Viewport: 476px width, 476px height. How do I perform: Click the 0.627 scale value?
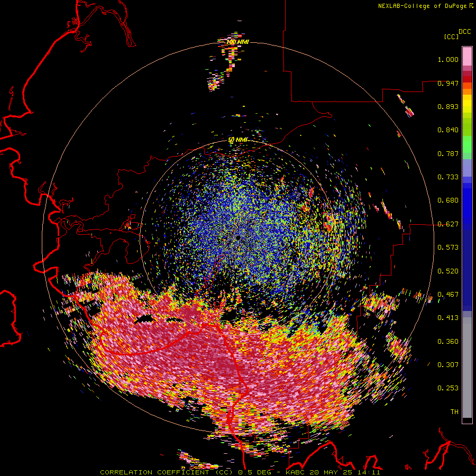pos(448,224)
